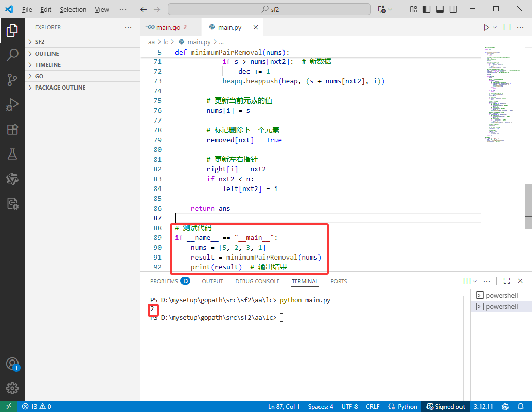Open the Copilot chat icon in title bar
532x412 pixels.
pyautogui.click(x=382, y=9)
